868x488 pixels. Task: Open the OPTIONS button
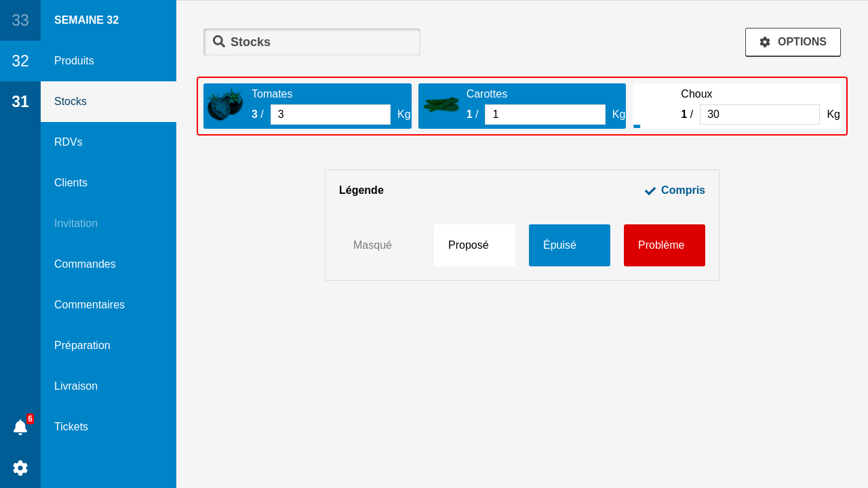click(x=793, y=42)
